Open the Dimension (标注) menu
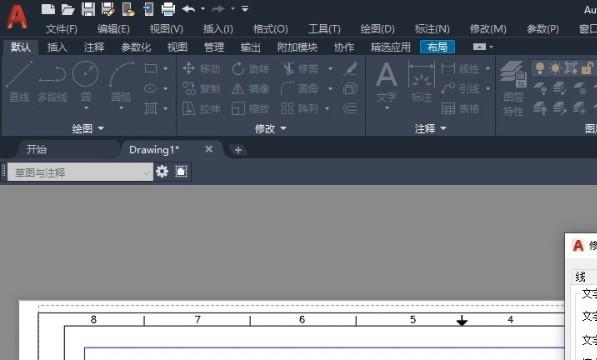 [432, 29]
